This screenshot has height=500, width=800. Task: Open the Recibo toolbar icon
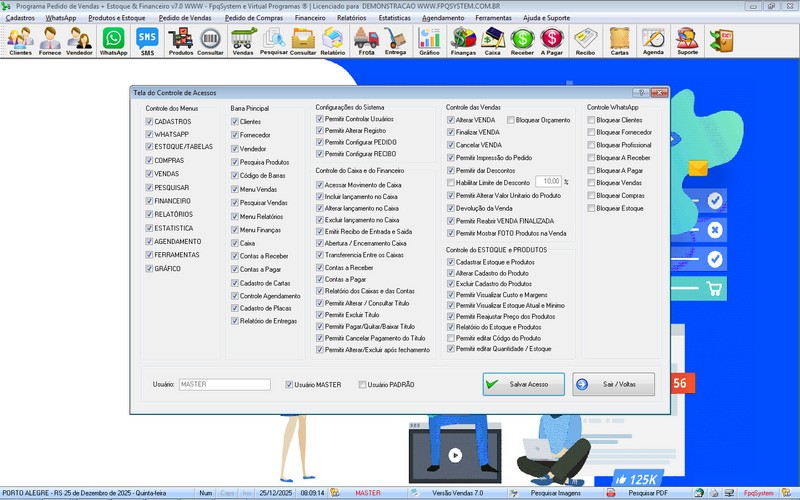point(585,41)
